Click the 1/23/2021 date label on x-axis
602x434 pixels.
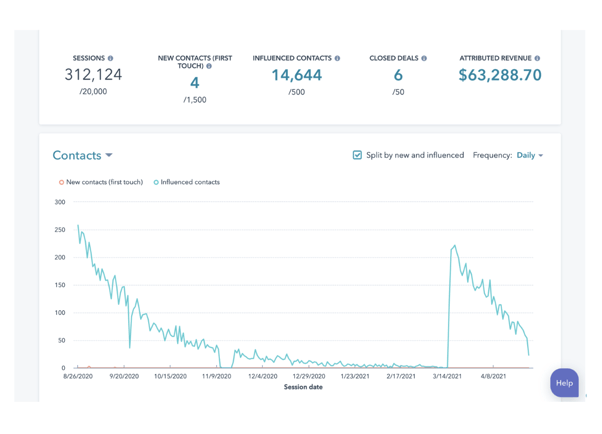point(355,376)
